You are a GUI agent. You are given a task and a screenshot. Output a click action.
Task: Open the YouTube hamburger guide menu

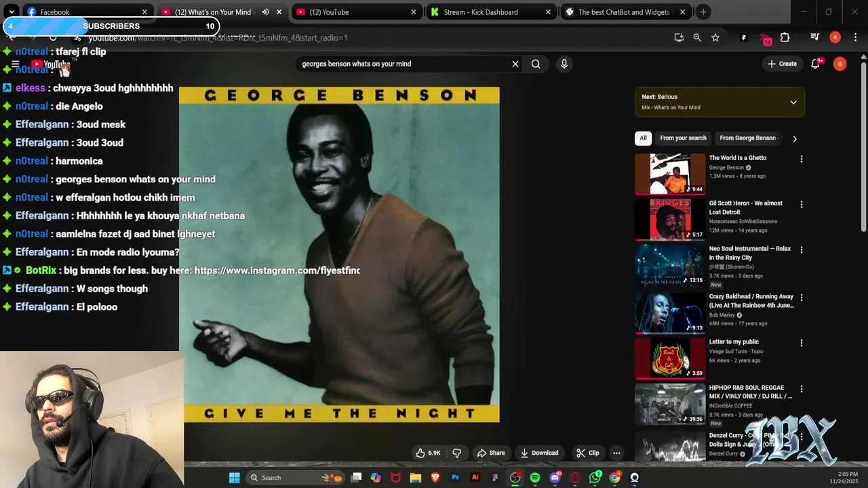[15, 64]
